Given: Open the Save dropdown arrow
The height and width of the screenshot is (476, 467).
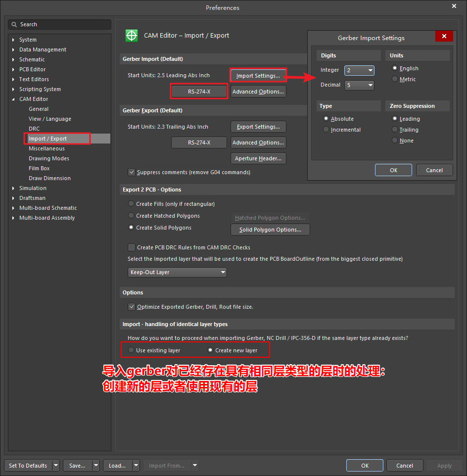Looking at the screenshot, I should click(x=96, y=466).
